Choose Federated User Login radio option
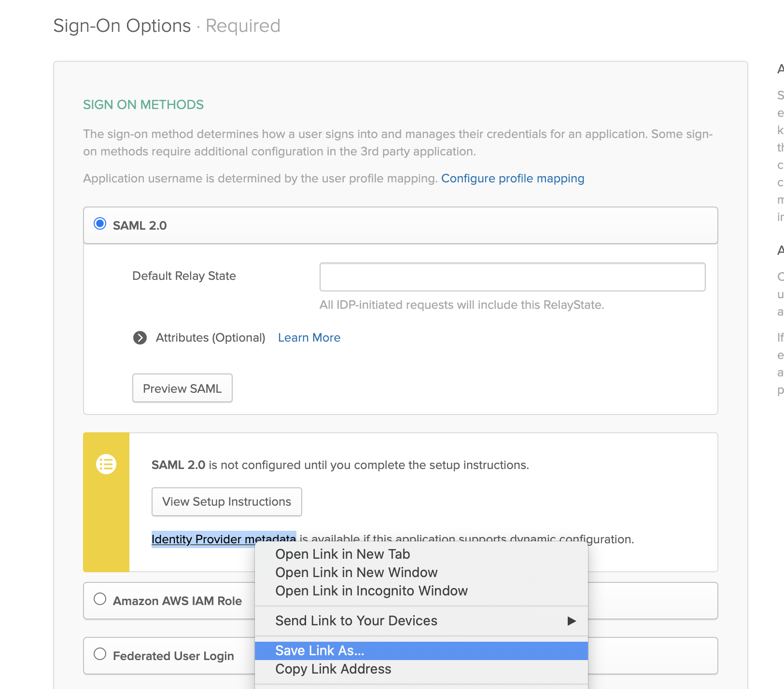The height and width of the screenshot is (689, 784). pyautogui.click(x=100, y=654)
